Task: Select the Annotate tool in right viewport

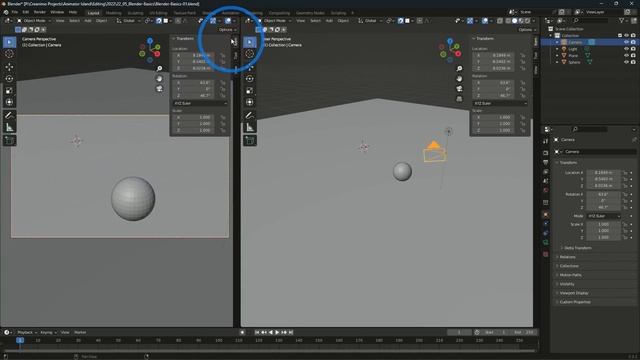Action: tap(250, 116)
